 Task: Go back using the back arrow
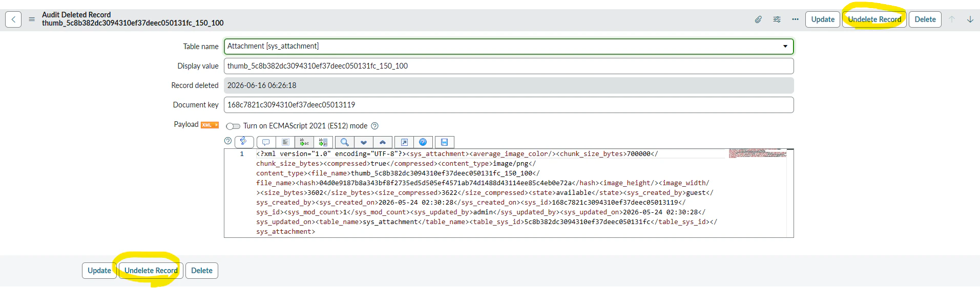(13, 19)
